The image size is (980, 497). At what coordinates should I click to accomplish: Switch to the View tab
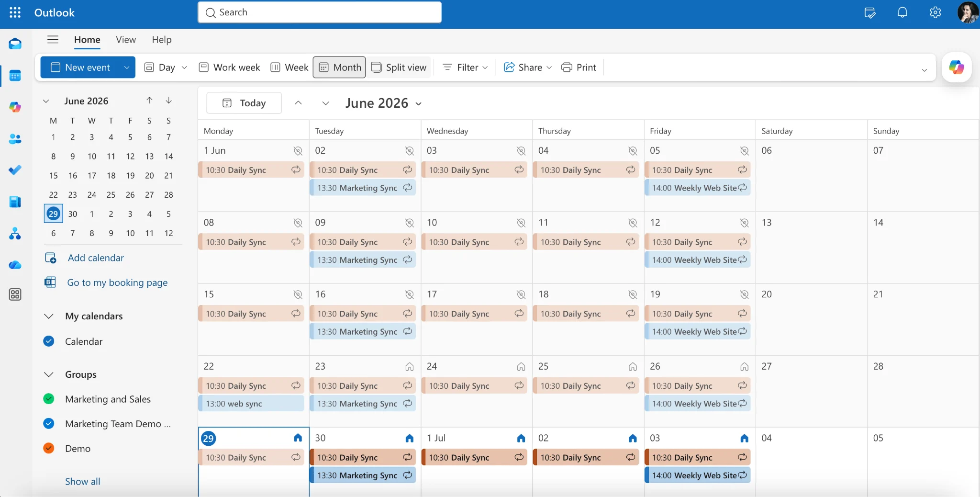[x=126, y=40]
